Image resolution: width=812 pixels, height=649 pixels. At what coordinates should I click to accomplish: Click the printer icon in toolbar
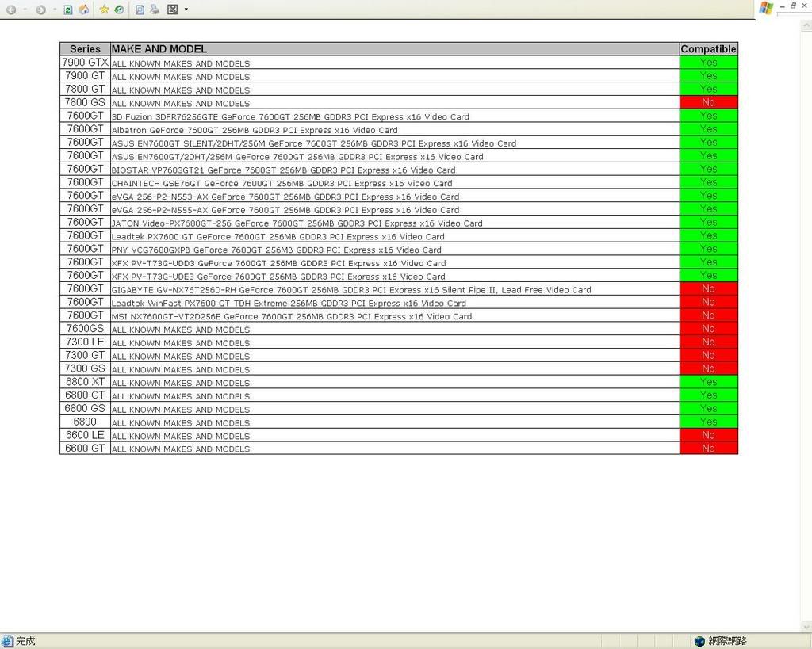[x=155, y=10]
